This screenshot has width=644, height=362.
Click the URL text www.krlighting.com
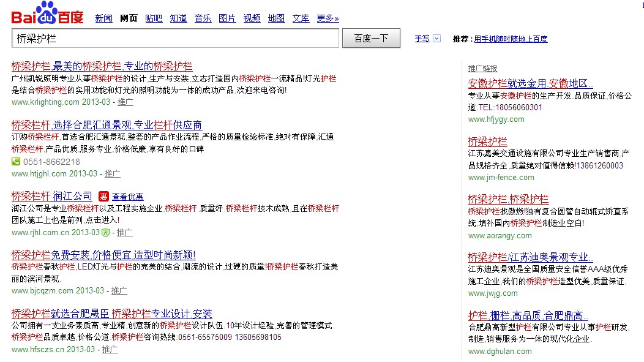click(x=45, y=102)
